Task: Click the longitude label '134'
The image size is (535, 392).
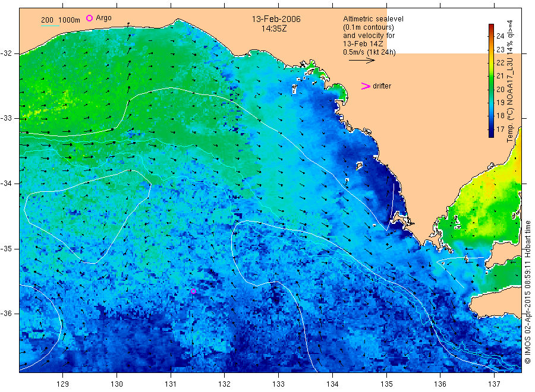Action: coord(332,384)
